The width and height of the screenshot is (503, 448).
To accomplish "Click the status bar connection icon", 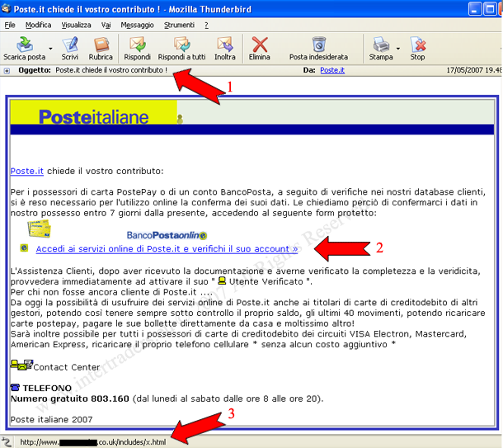I will tap(7, 441).
